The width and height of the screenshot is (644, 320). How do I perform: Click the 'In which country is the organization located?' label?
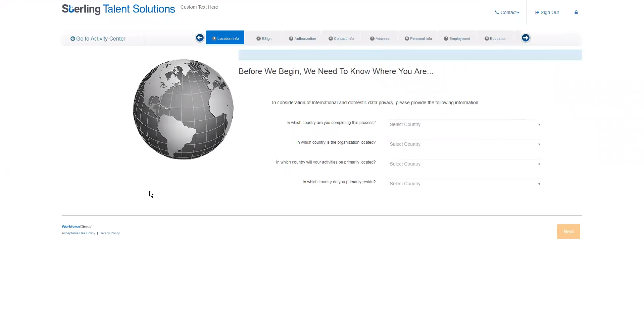(x=336, y=142)
